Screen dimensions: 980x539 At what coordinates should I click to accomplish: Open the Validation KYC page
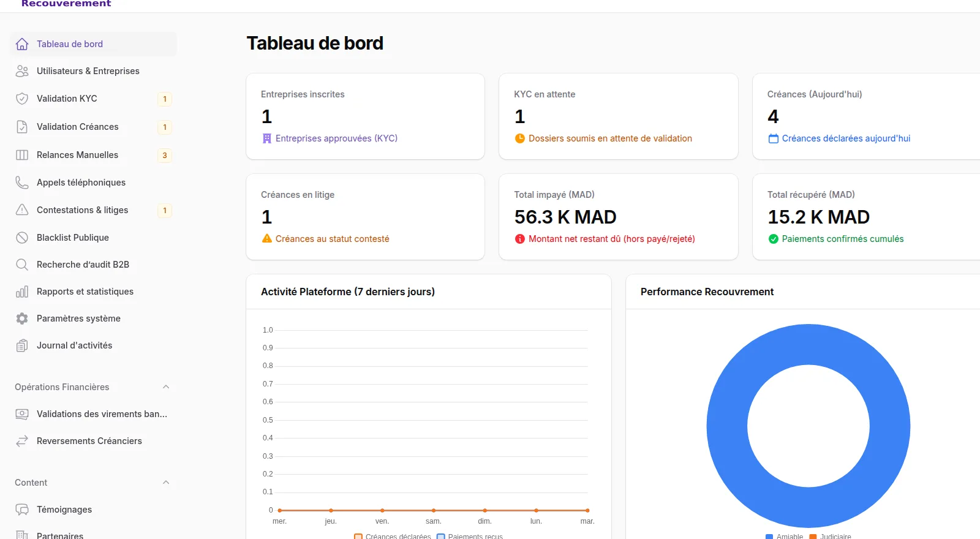pos(94,99)
